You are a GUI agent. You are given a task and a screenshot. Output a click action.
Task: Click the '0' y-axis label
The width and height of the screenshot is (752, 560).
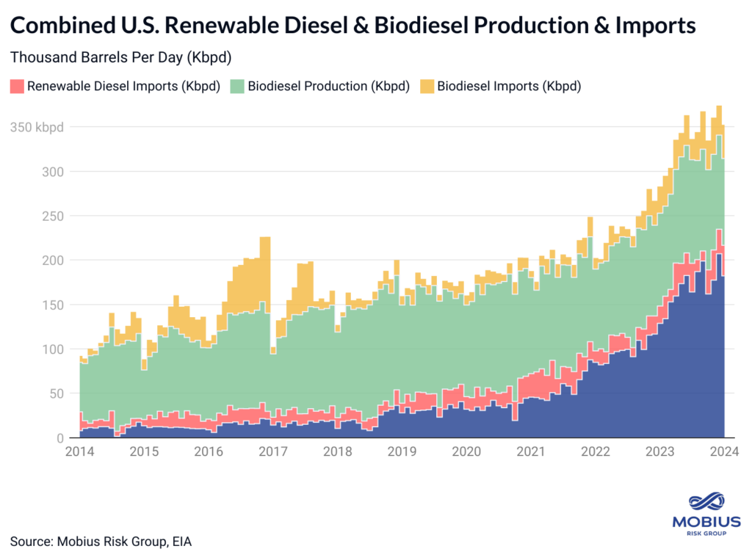tap(60, 438)
